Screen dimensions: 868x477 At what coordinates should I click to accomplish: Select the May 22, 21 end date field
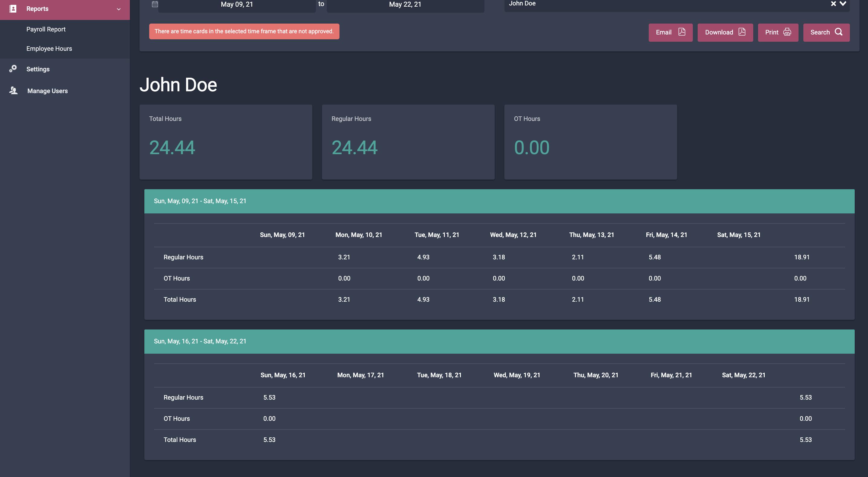[x=405, y=5]
